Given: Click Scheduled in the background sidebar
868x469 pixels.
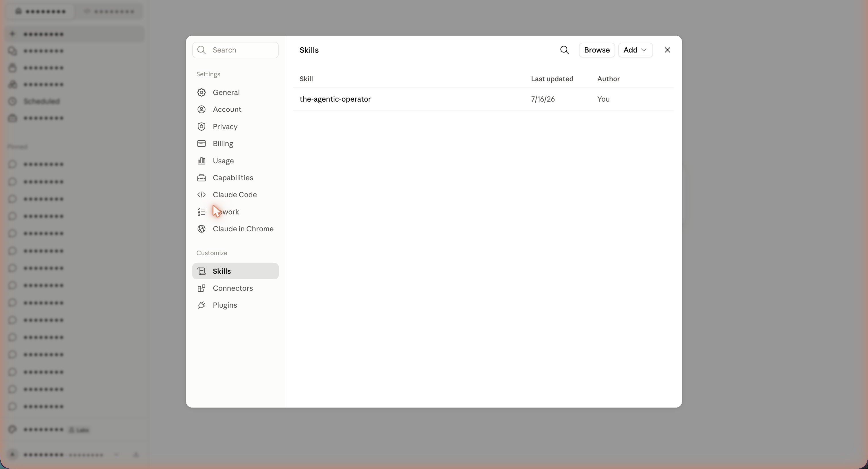Looking at the screenshot, I should point(41,101).
